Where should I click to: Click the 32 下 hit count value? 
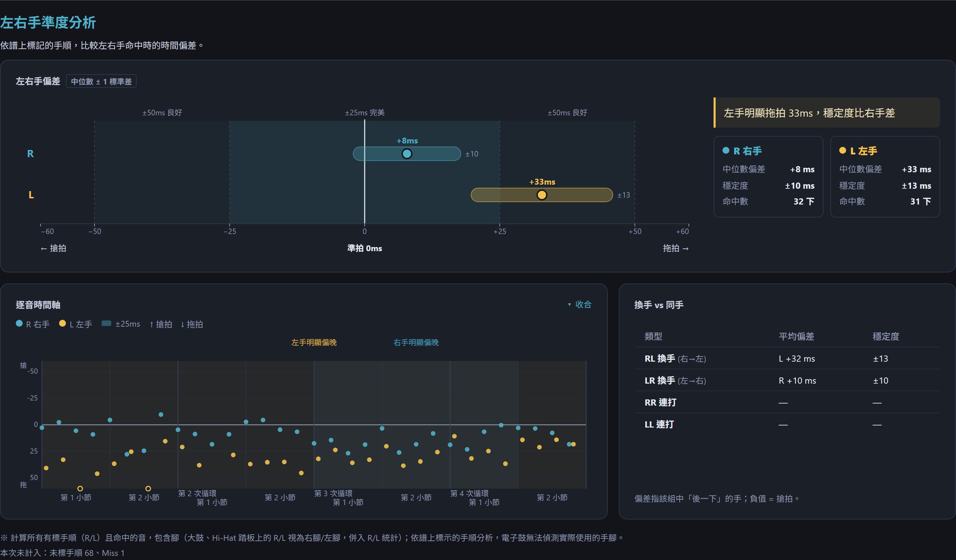pyautogui.click(x=804, y=201)
